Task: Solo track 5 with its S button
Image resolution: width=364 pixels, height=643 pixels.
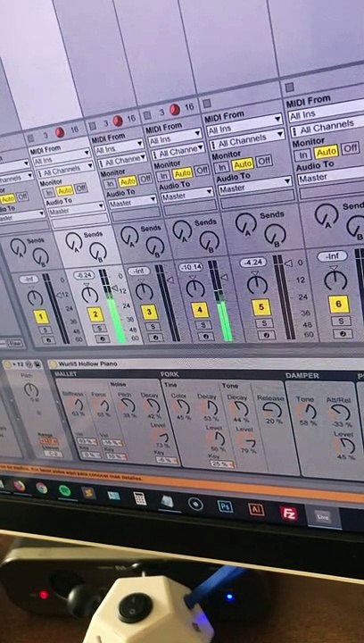Action: click(x=264, y=323)
